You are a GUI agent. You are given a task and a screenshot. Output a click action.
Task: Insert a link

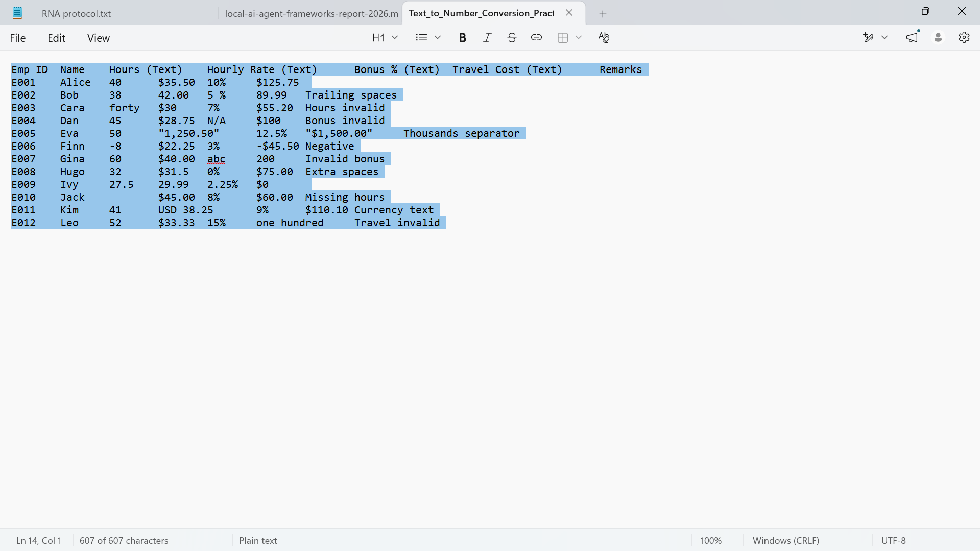tap(536, 38)
